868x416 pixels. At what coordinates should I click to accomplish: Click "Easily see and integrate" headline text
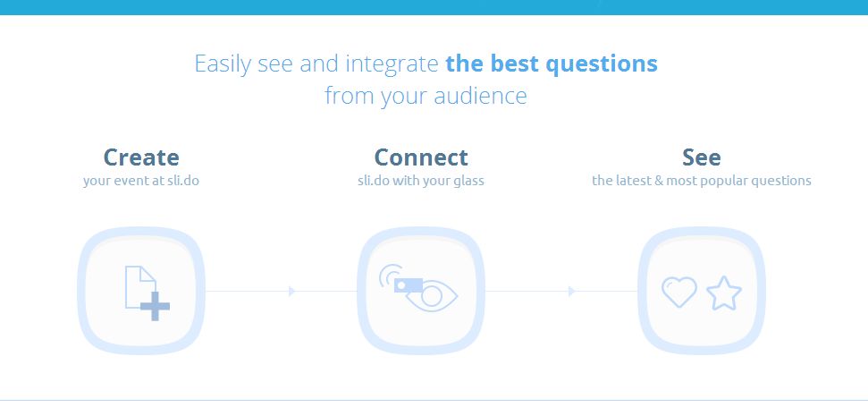pyautogui.click(x=316, y=64)
